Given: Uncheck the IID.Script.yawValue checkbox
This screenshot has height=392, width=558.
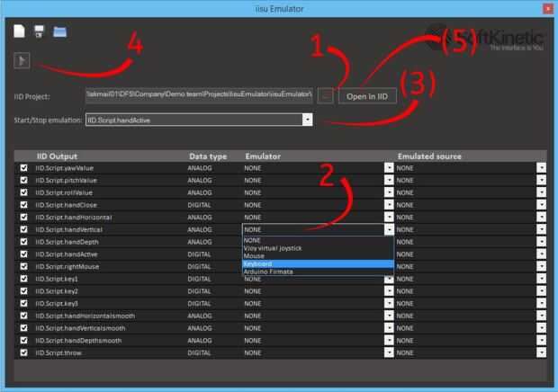Looking at the screenshot, I should pos(23,168).
